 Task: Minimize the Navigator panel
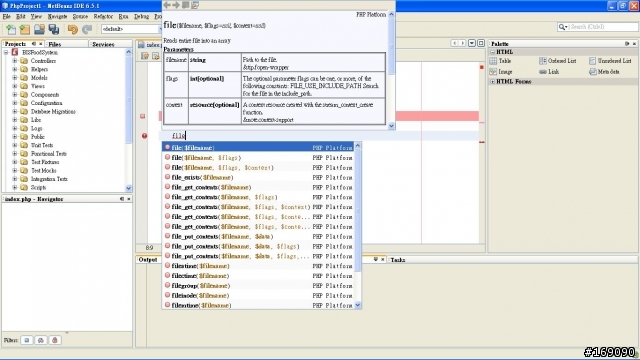122,199
